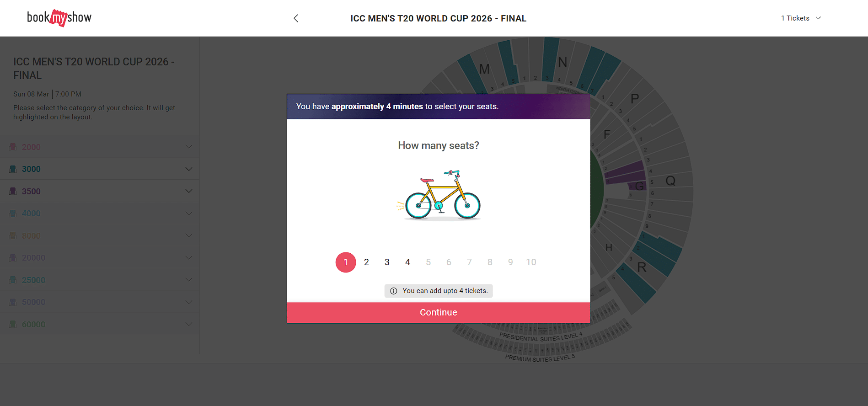Expand the 3000 price category

(x=188, y=169)
